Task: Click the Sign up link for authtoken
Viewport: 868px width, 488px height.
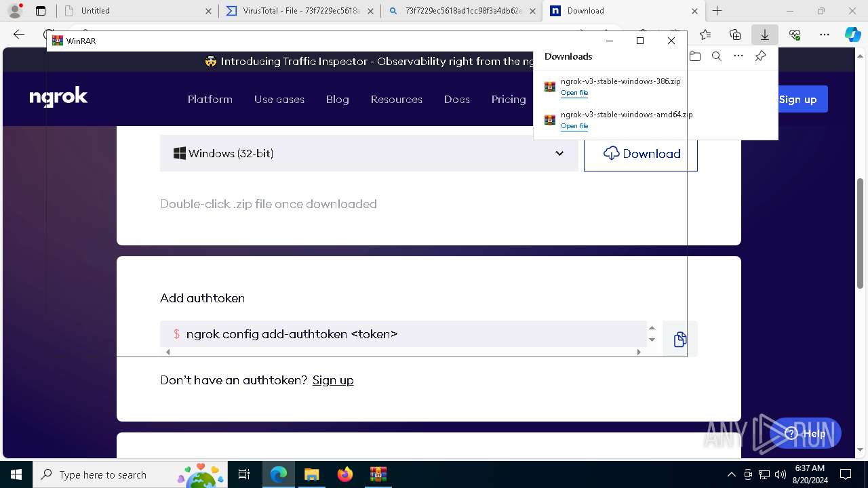Action: (333, 380)
